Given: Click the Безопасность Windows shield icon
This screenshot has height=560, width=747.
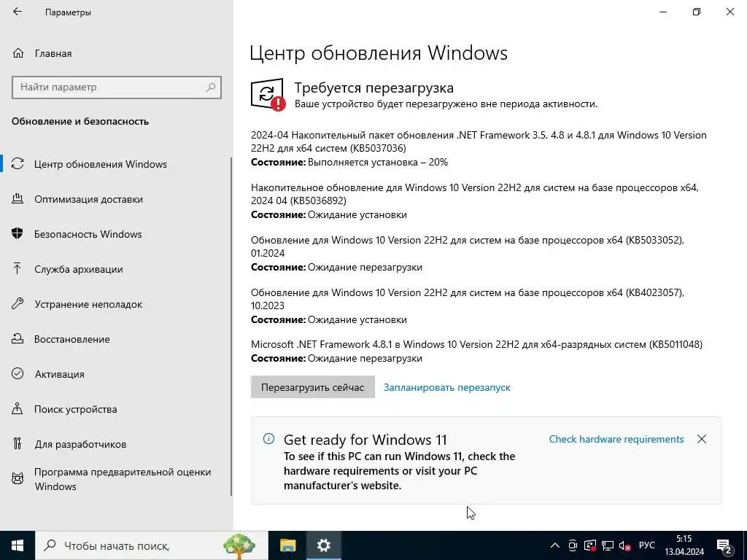Looking at the screenshot, I should [x=18, y=234].
